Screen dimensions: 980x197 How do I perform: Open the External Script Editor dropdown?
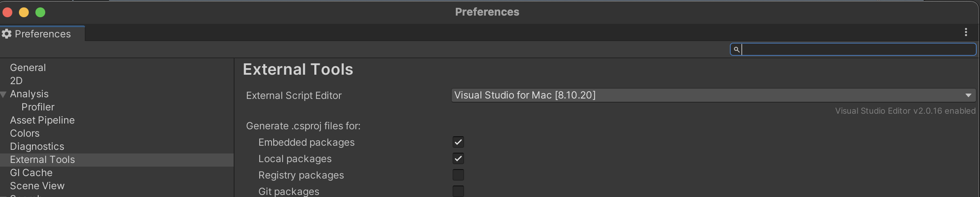tap(713, 95)
